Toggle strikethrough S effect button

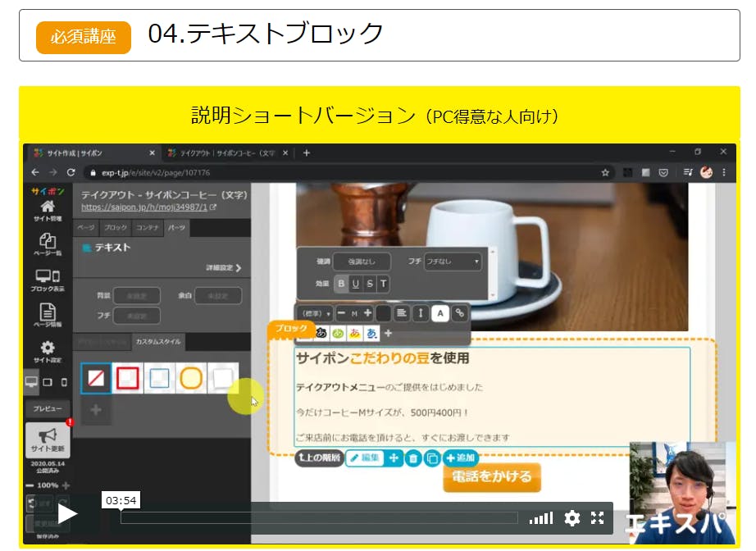[x=370, y=284]
